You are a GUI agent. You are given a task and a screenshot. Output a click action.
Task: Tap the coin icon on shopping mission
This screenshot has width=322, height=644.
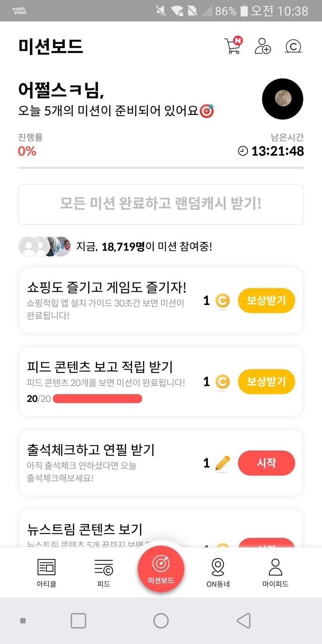[x=222, y=301]
